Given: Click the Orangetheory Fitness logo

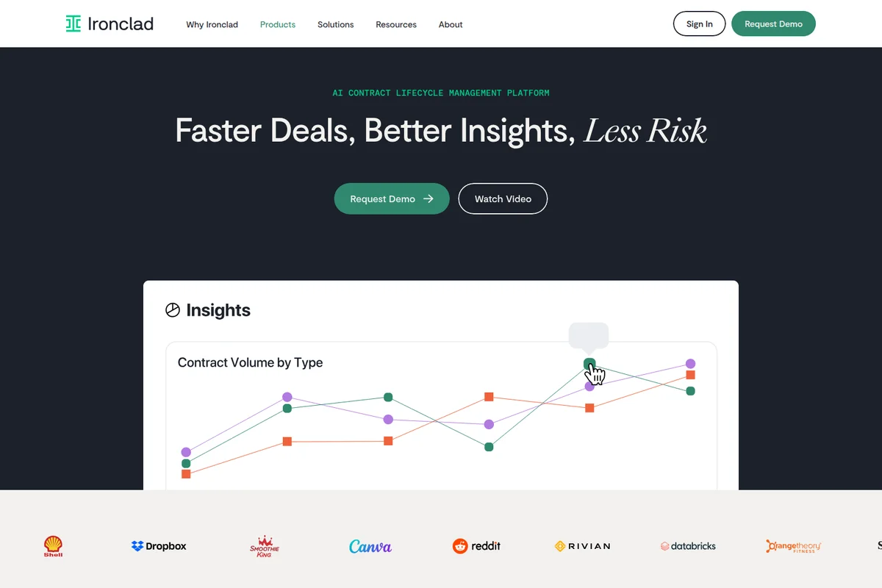Looking at the screenshot, I should [x=793, y=546].
